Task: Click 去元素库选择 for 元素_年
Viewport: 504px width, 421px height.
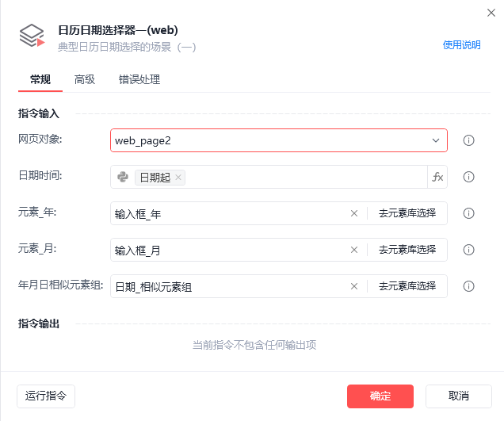Action: (x=407, y=213)
